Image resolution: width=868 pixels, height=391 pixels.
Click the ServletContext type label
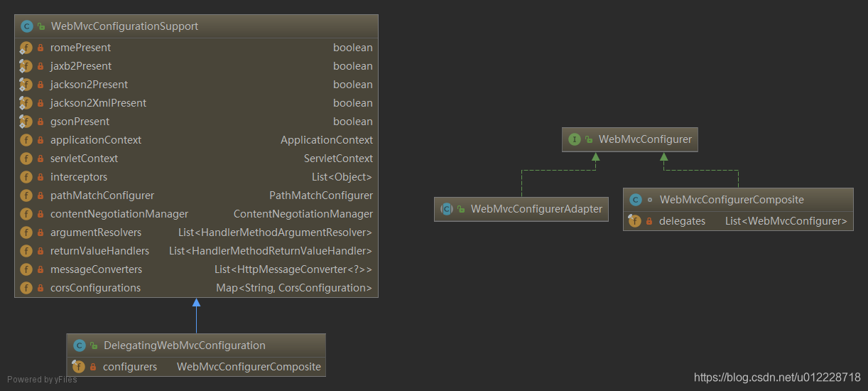[338, 159]
